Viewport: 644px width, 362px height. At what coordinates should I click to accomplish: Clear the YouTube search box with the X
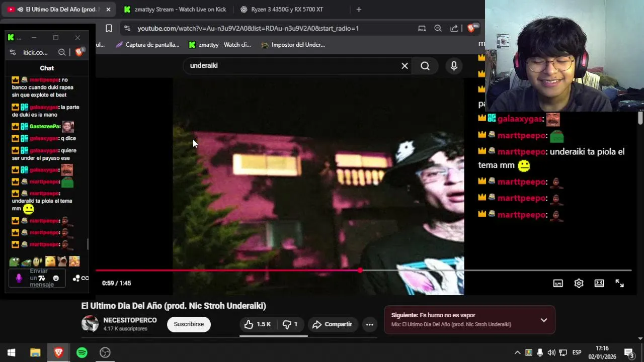point(405,66)
